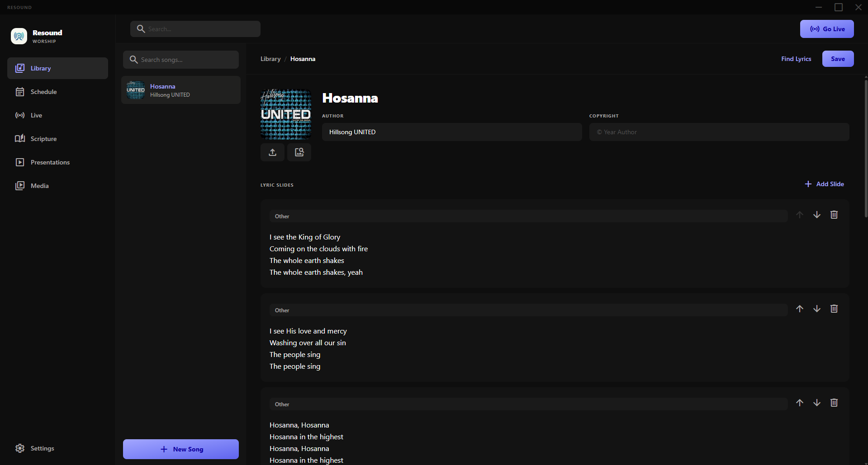The height and width of the screenshot is (465, 868).
Task: Open Settings from the sidebar
Action: click(x=57, y=448)
